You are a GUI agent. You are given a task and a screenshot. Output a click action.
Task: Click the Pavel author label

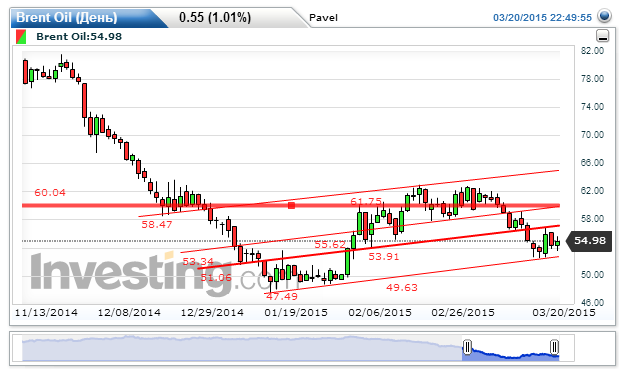tap(323, 18)
